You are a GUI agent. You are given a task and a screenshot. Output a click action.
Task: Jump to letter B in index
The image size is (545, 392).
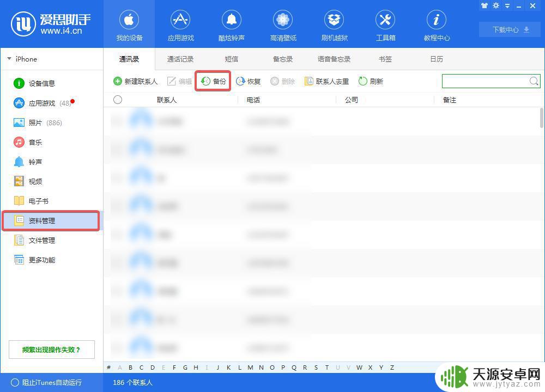(130, 367)
